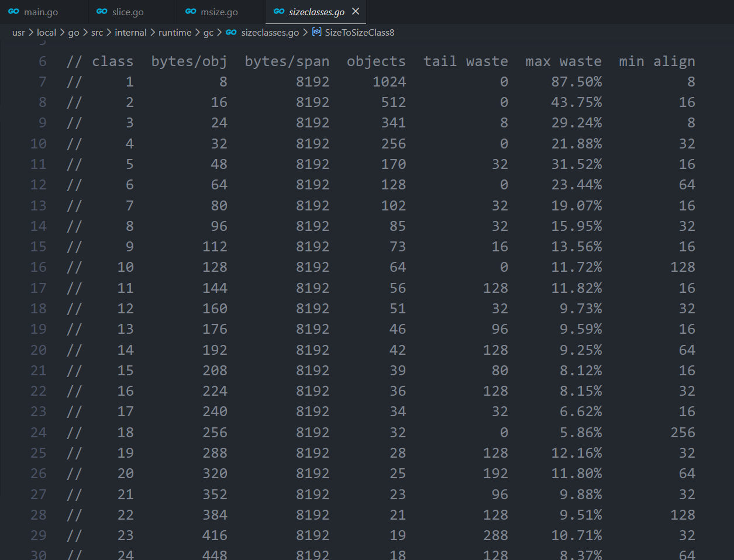The height and width of the screenshot is (560, 734).
Task: Click the value 9.51% on line 28
Action: coord(580,515)
